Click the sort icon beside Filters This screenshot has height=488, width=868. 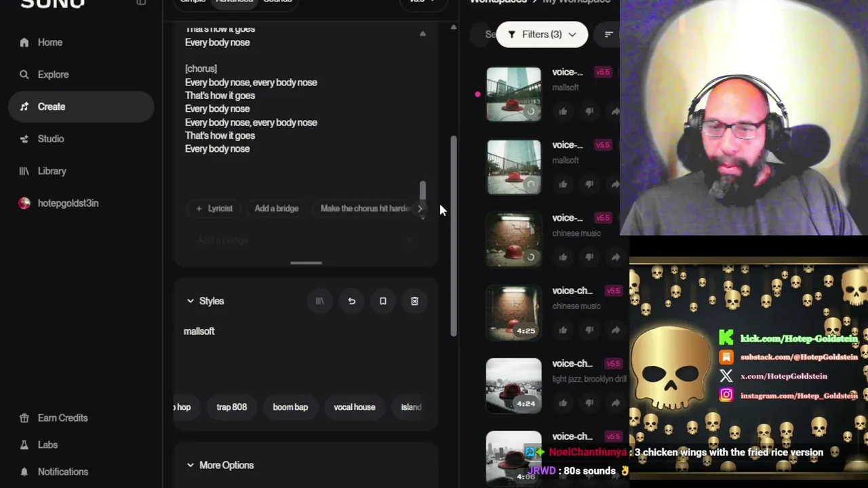pyautogui.click(x=608, y=35)
